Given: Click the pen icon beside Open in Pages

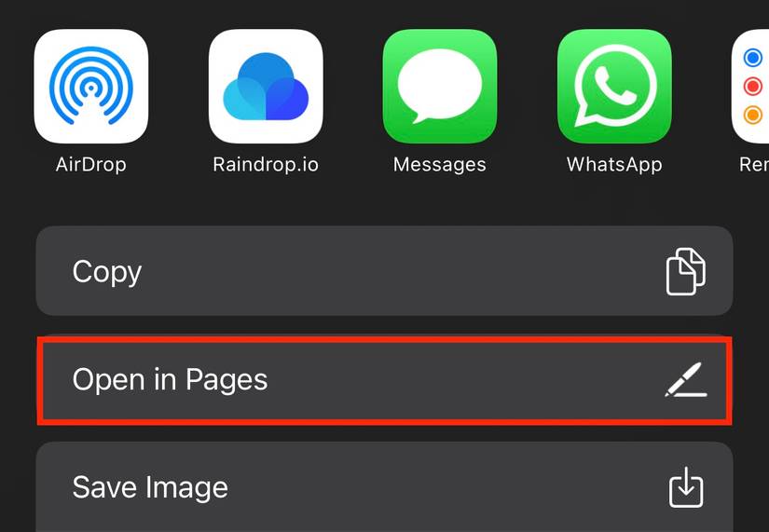Looking at the screenshot, I should click(686, 379).
